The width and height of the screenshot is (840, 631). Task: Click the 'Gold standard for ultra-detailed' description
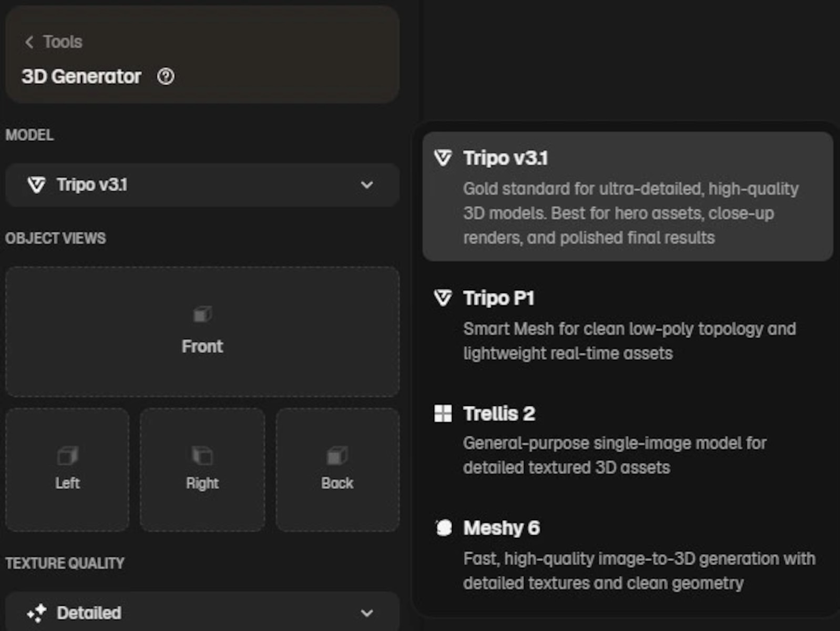[631, 213]
